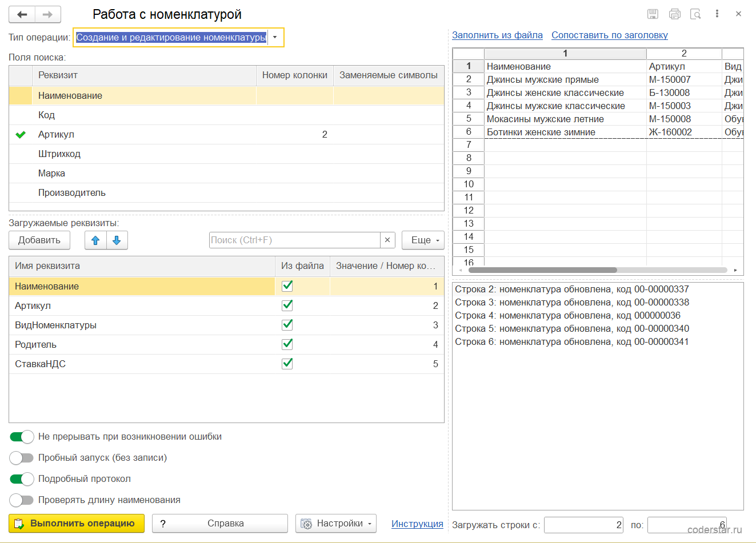Open the 'Еще' dropdown menu
The height and width of the screenshot is (543, 756).
(423, 240)
